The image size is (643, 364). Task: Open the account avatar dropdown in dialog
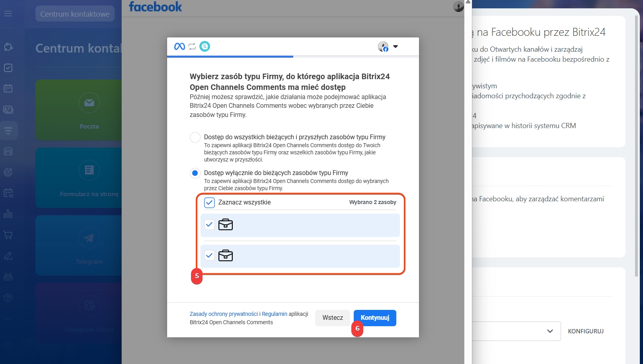[x=388, y=47]
